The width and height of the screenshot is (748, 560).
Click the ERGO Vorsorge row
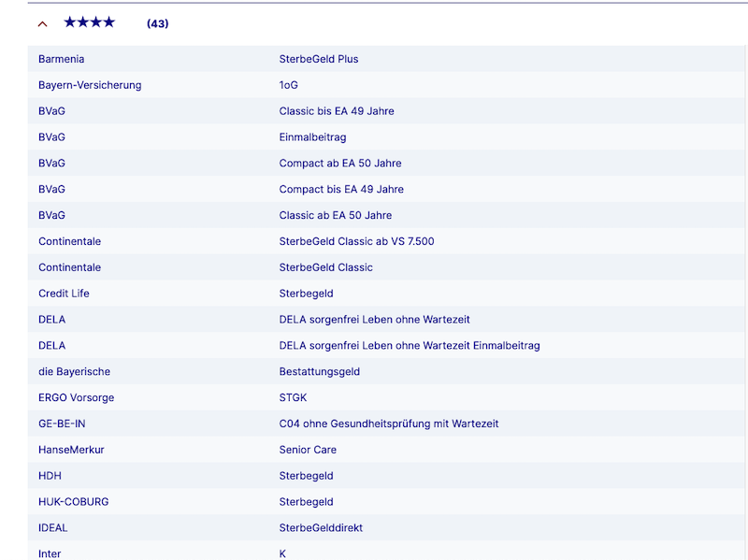386,397
